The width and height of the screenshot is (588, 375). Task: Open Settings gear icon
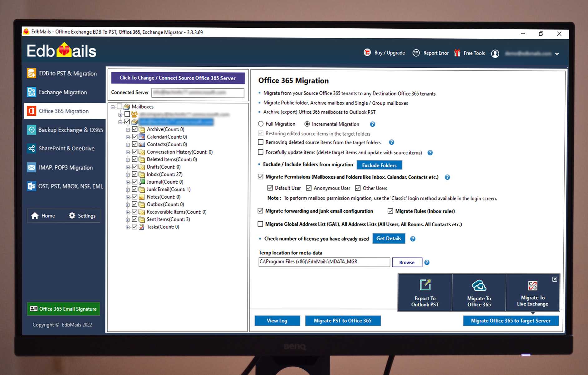pos(72,216)
